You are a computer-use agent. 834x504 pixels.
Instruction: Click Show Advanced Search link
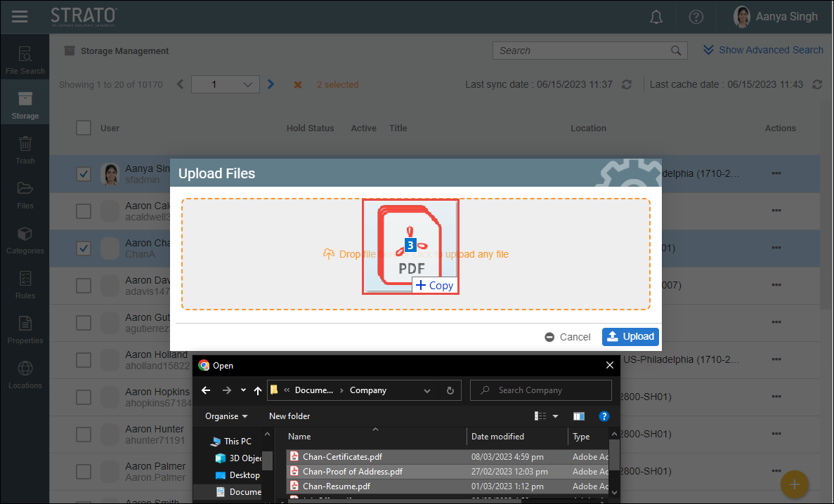763,50
